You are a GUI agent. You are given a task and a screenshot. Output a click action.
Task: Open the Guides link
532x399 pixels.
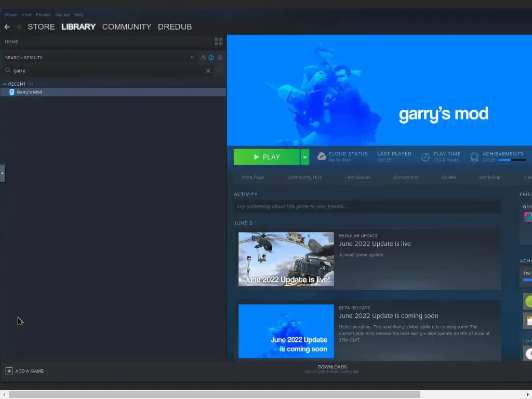pyautogui.click(x=448, y=177)
